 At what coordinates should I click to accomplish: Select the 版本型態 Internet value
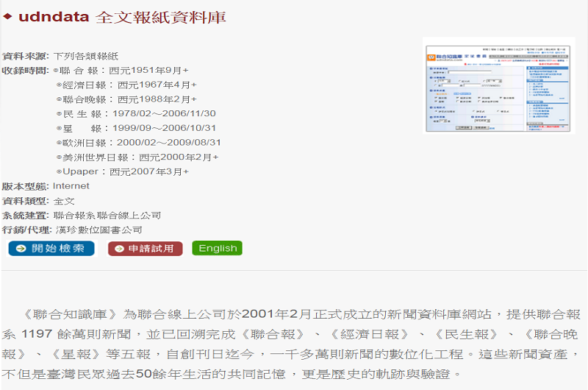click(71, 186)
